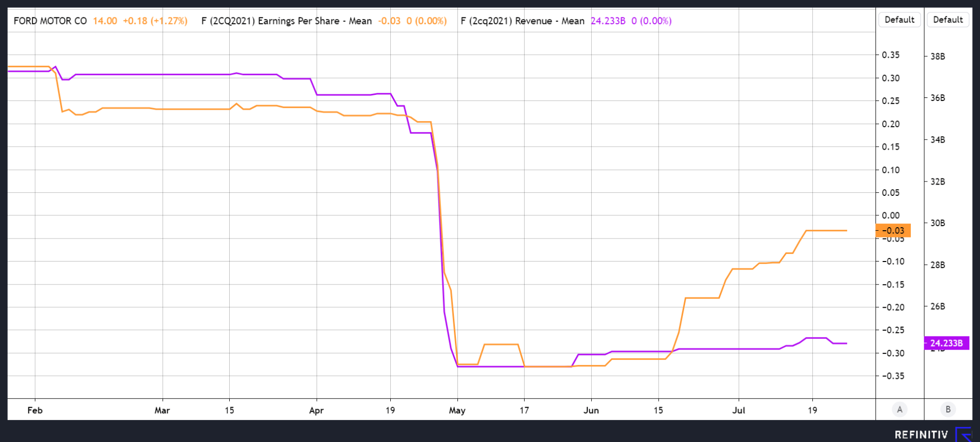Click the stock price value 14.00

coord(105,21)
